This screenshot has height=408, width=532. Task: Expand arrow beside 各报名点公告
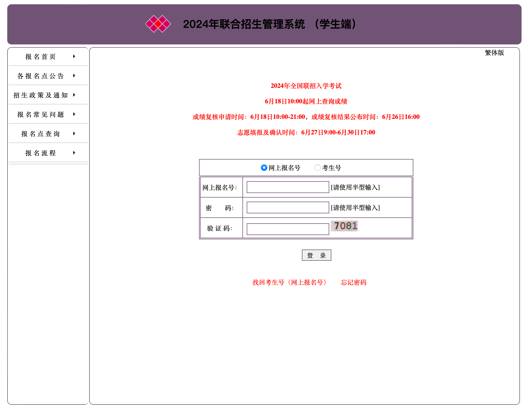coord(74,75)
